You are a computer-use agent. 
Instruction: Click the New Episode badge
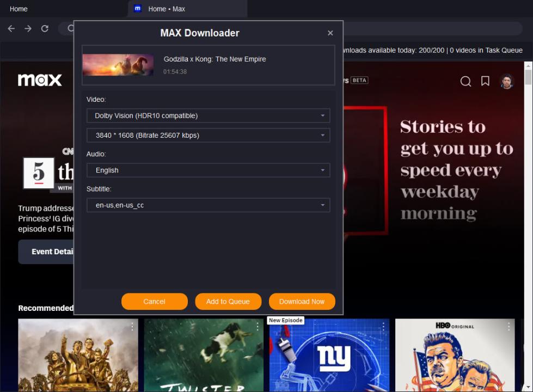click(285, 320)
